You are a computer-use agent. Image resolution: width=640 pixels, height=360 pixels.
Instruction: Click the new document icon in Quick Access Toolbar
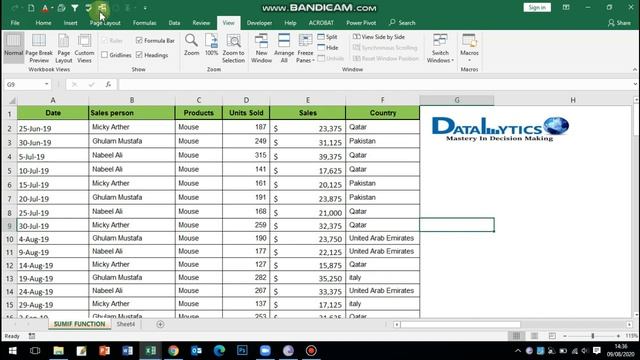(x=31, y=8)
